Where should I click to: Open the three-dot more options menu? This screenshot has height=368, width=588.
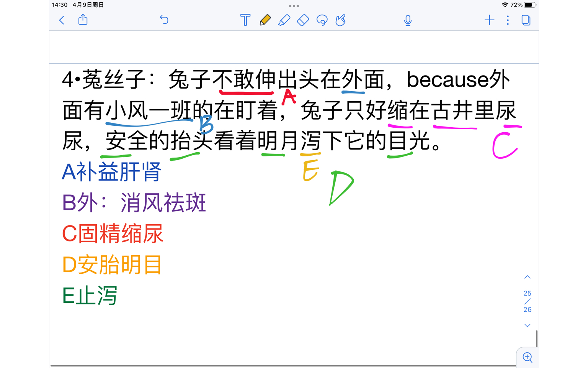[x=507, y=20]
